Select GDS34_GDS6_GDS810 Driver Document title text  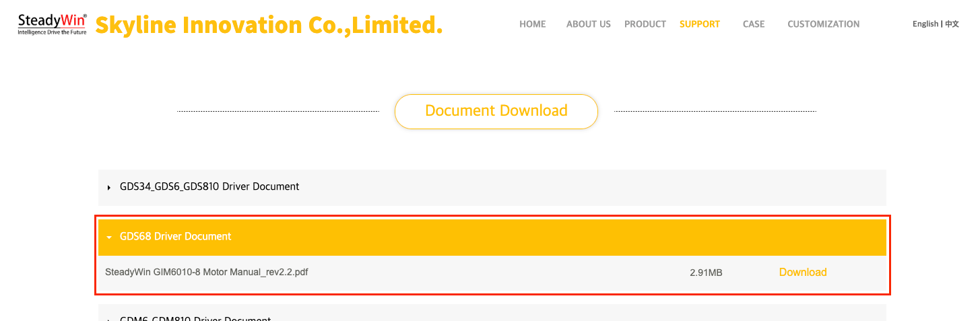coord(209,186)
